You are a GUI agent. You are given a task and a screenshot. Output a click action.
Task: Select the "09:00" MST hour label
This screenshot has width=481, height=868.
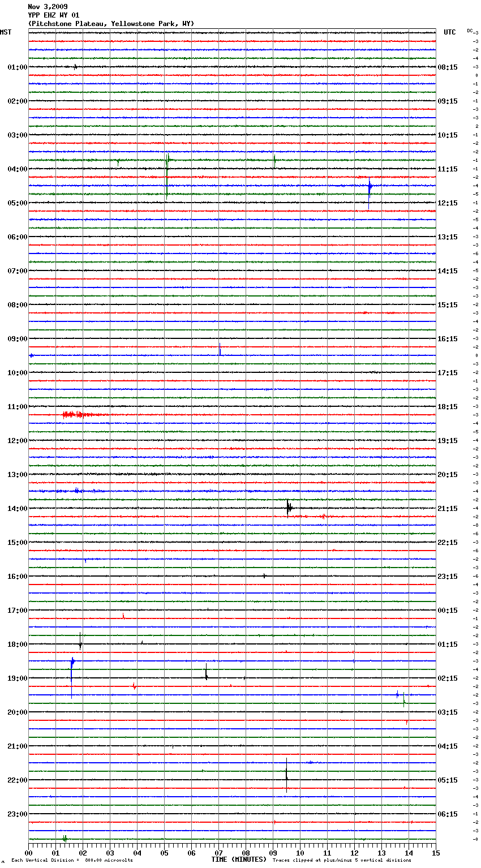pos(18,339)
